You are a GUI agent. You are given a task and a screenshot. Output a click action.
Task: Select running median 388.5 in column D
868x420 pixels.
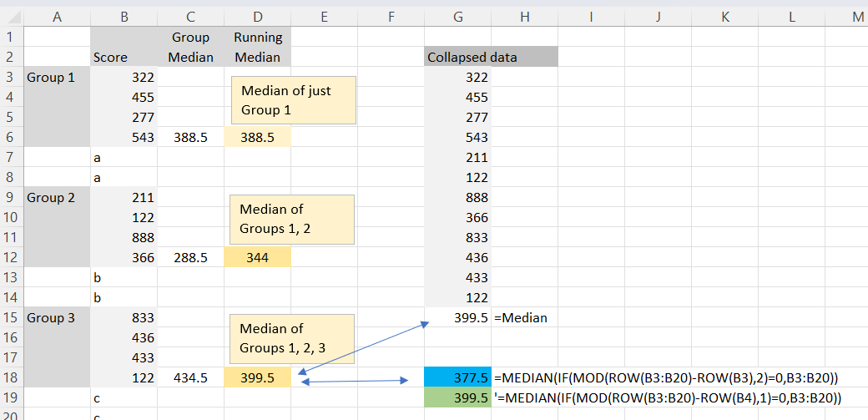257,138
